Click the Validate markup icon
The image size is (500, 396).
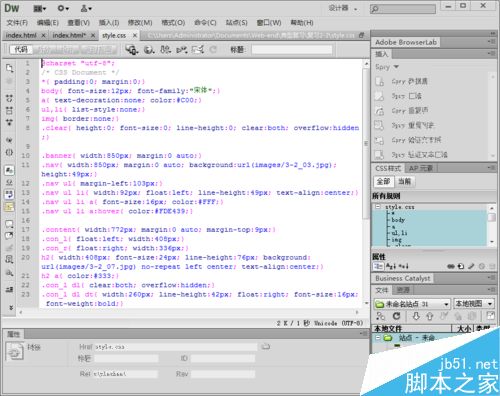[x=182, y=50]
